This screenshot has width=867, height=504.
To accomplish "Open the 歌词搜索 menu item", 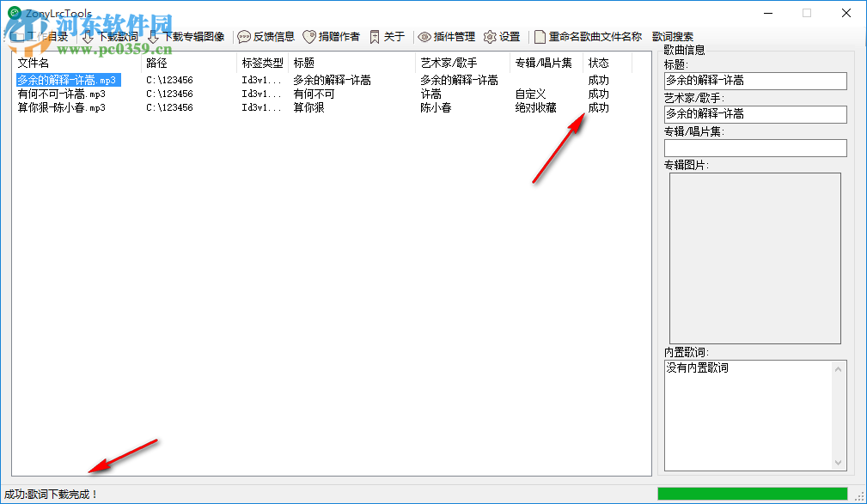I will coord(675,36).
